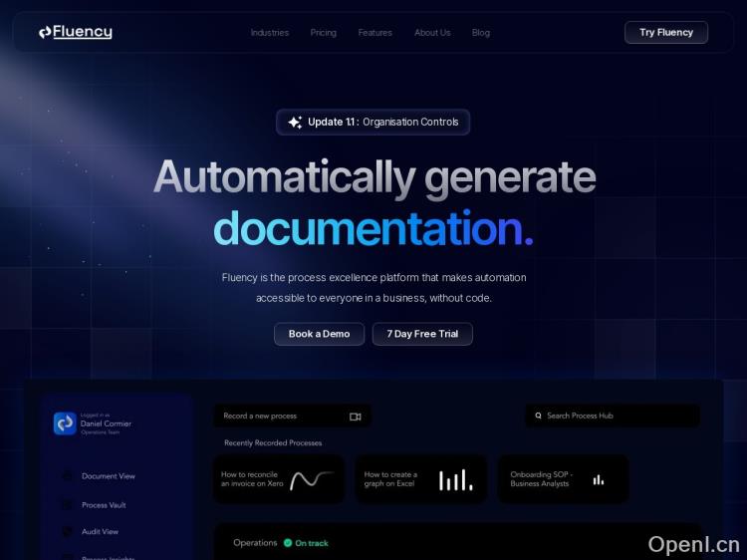Open the reconcile invoice on Xero card
747x560 pixels.
tap(278, 479)
